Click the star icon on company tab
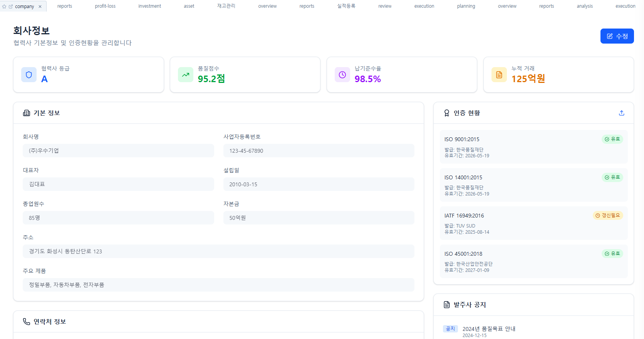This screenshot has width=644, height=339. point(4,7)
